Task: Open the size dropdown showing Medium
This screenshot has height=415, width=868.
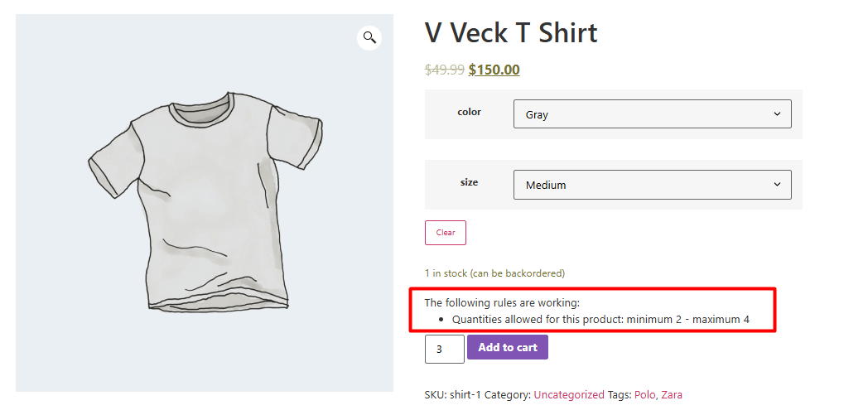Action: [x=652, y=185]
